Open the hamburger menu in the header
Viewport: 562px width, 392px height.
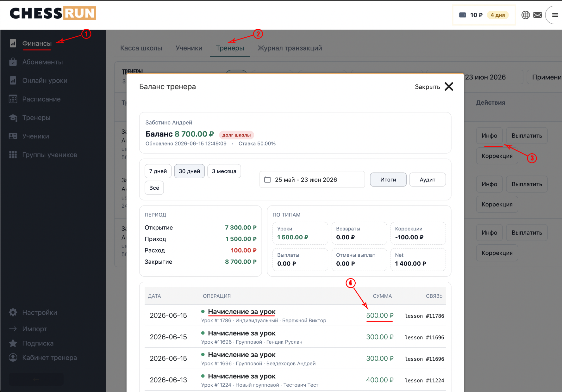[555, 15]
